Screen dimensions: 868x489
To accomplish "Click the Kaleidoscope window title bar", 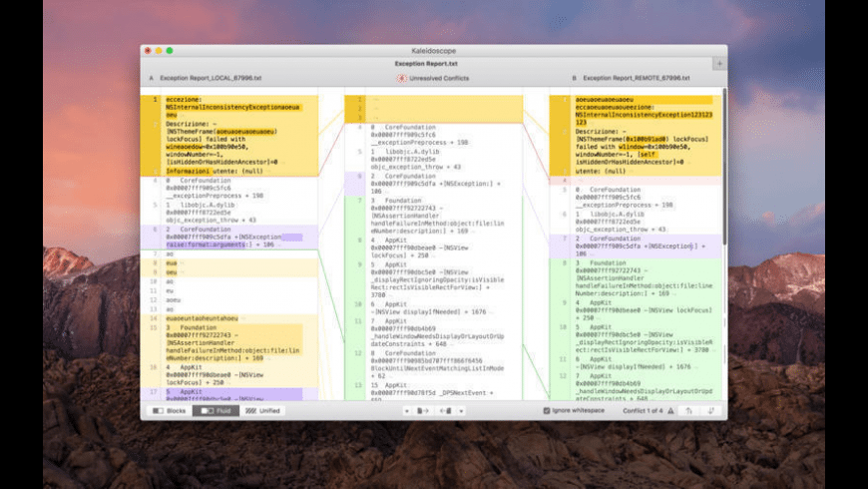I will [x=433, y=50].
